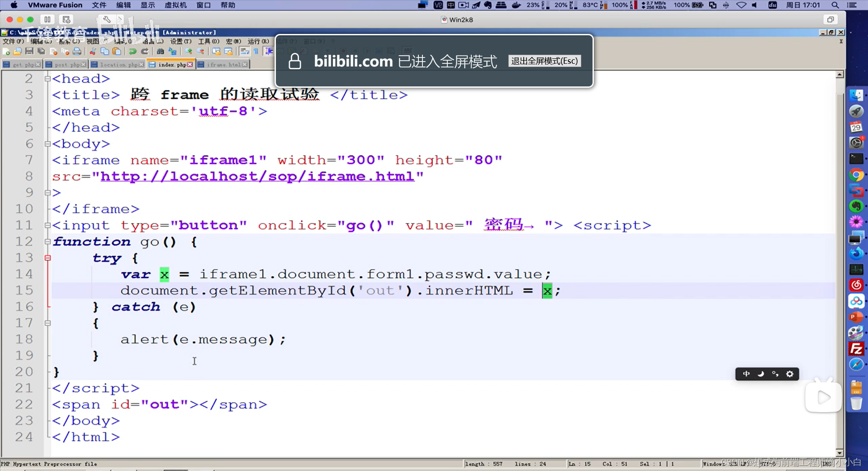Click the Print icon in Notepad++ toolbar

tap(77, 52)
